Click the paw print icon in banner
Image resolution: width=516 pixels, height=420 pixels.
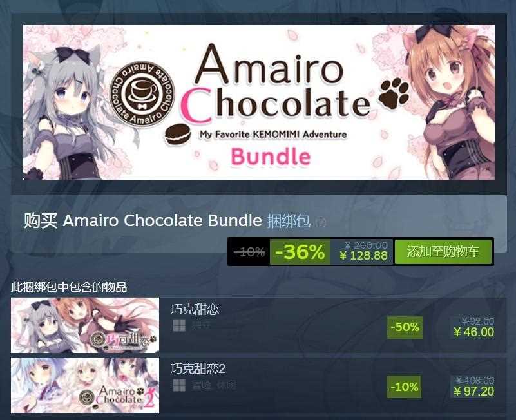pos(394,93)
